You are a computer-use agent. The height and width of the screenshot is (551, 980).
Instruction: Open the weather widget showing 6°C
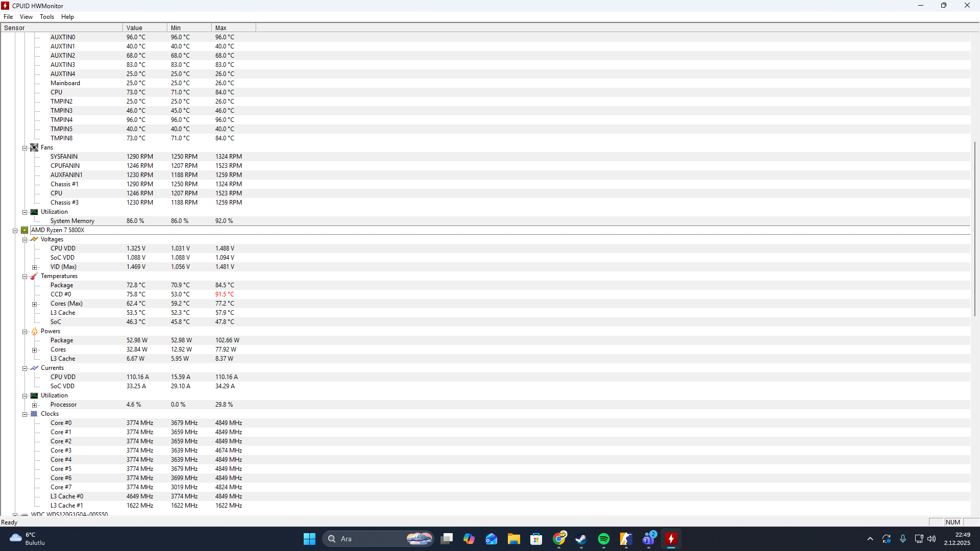point(28,539)
